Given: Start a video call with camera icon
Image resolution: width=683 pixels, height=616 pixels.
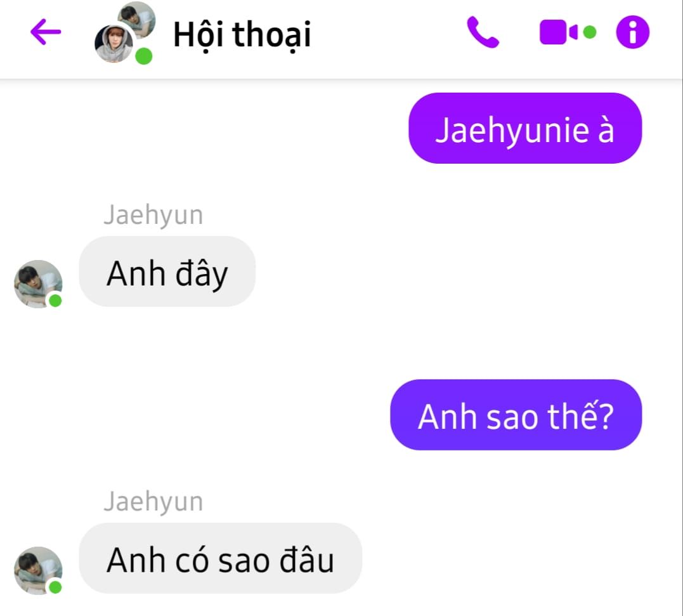Looking at the screenshot, I should click(559, 32).
